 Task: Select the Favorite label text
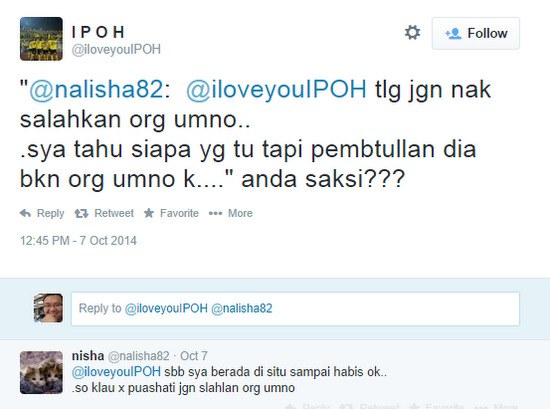pos(179,213)
